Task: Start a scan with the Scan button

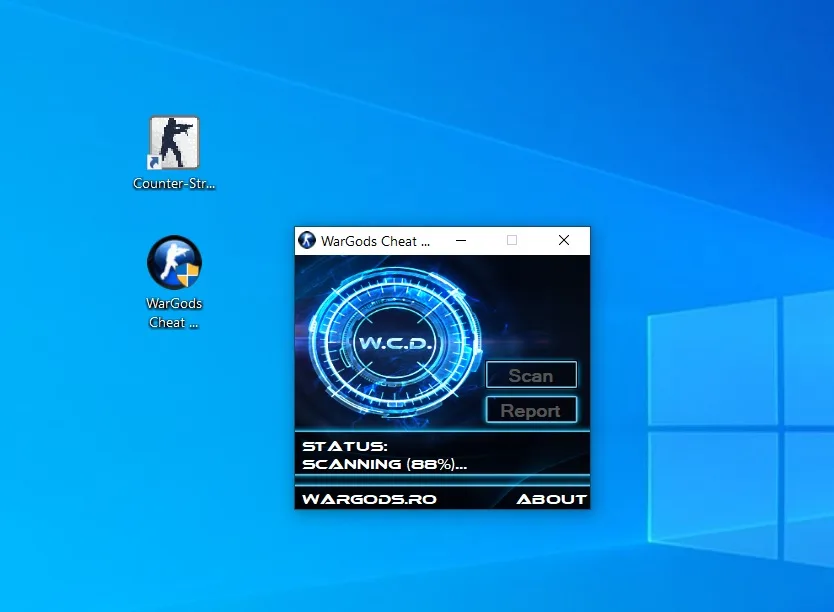Action: tap(531, 375)
